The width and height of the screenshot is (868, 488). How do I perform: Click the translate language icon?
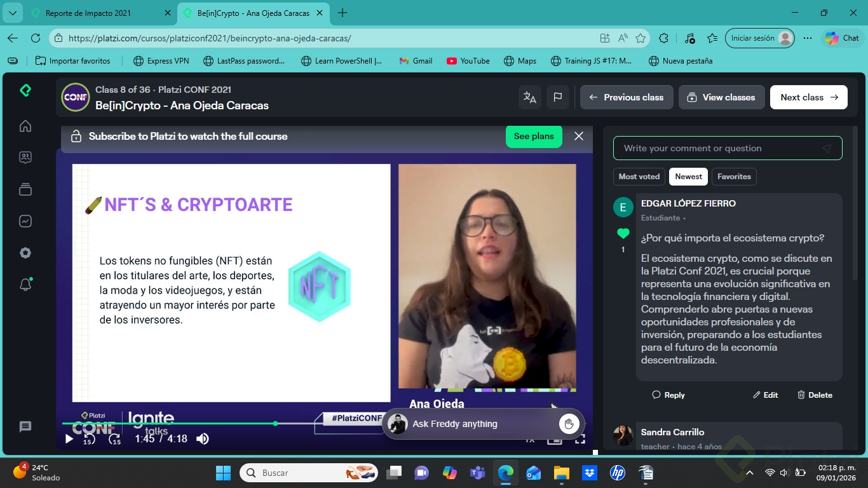[x=530, y=97]
